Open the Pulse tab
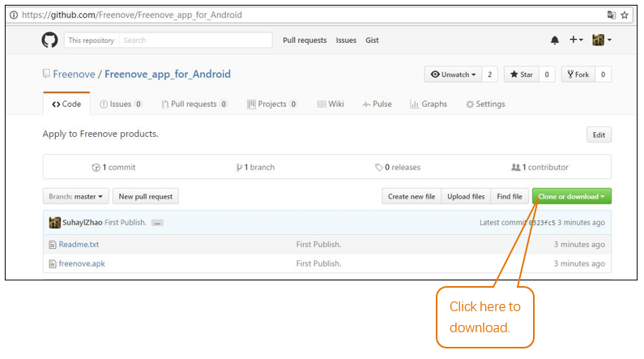 377,104
